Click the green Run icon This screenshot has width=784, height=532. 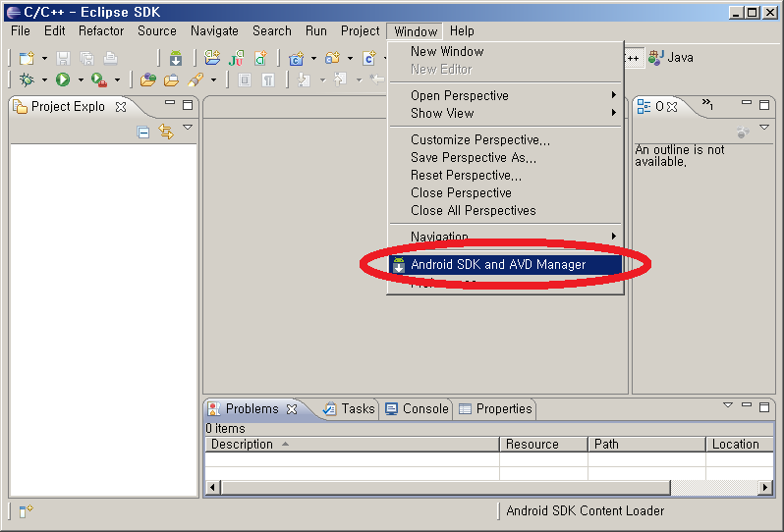[x=63, y=80]
